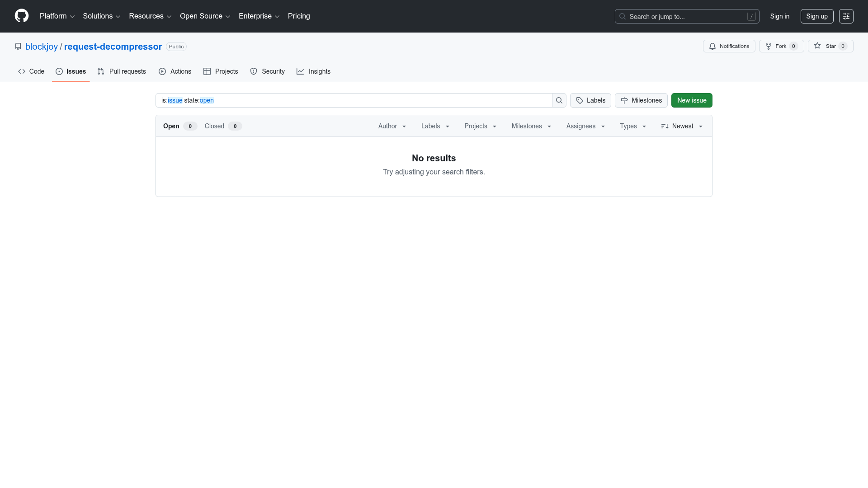
Task: Open the blockjoy owner profile link
Action: (x=42, y=47)
